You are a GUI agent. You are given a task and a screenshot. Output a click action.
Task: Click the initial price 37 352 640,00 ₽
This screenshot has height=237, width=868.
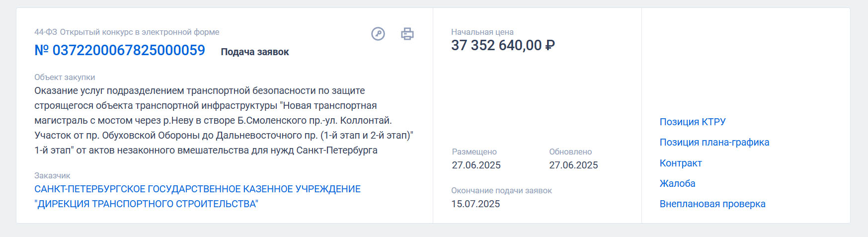[x=503, y=45]
